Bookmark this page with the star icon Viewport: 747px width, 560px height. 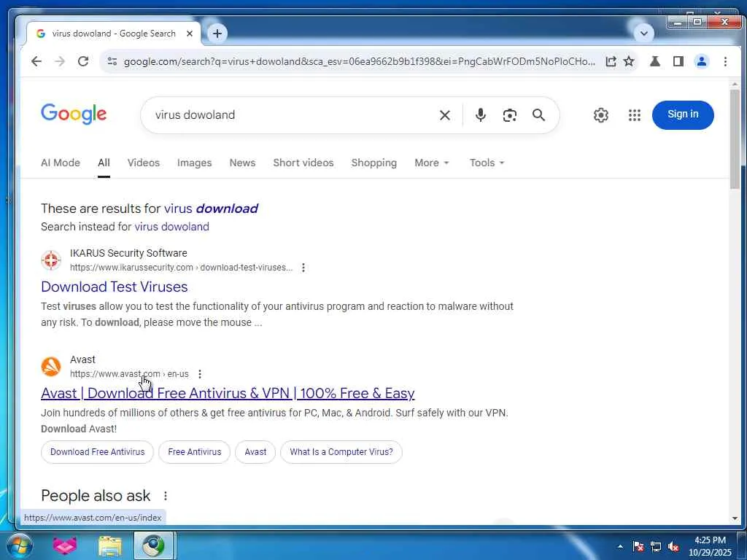pyautogui.click(x=629, y=61)
